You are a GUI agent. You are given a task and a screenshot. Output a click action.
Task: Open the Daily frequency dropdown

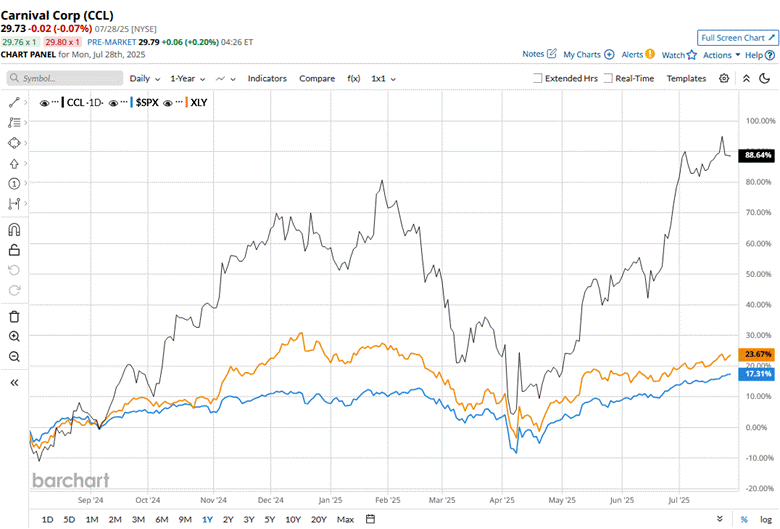[145, 79]
